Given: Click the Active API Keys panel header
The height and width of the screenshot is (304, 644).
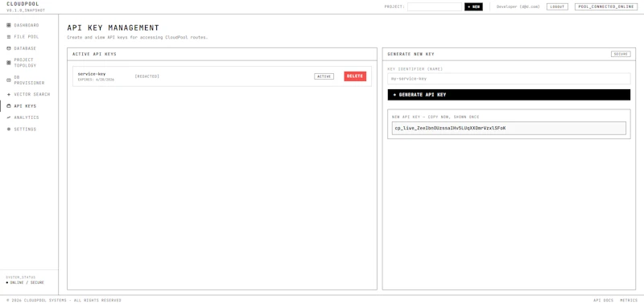Looking at the screenshot, I should [x=94, y=54].
